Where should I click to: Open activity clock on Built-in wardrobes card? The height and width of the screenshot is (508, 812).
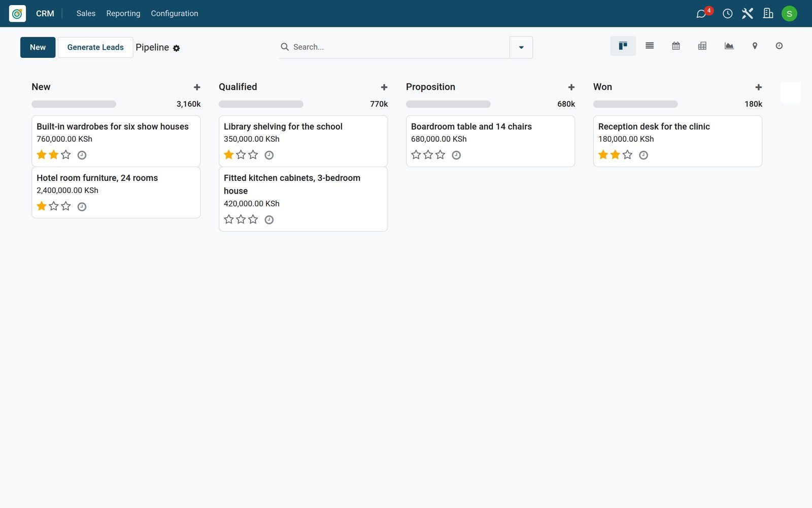(82, 155)
